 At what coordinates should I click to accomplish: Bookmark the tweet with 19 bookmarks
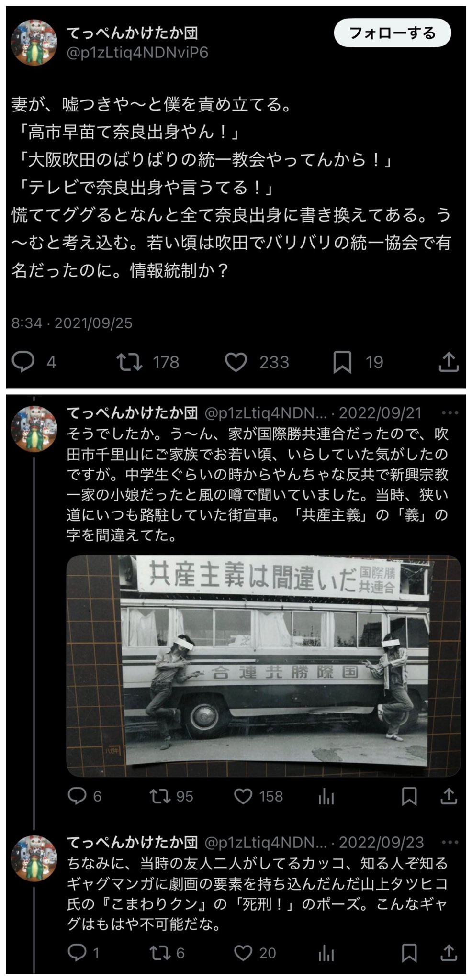342,362
